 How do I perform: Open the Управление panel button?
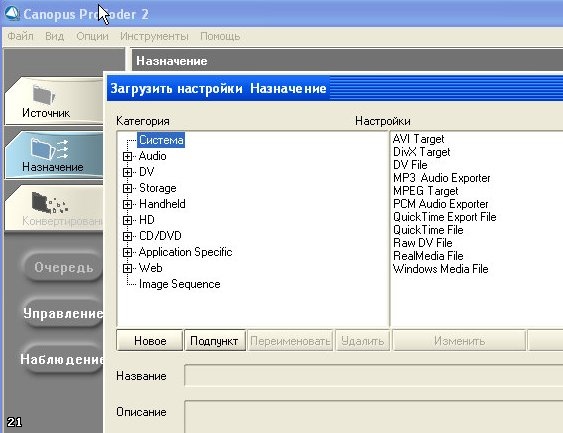point(64,313)
